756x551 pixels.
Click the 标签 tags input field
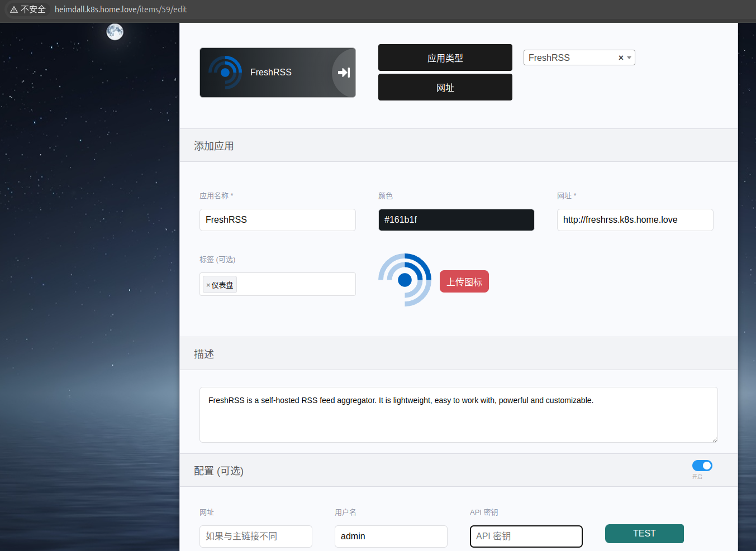278,284
